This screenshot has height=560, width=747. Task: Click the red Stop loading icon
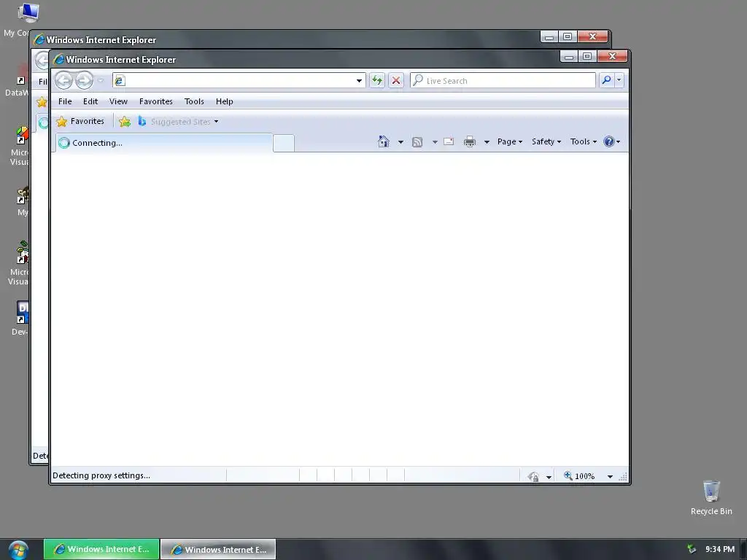click(x=396, y=80)
